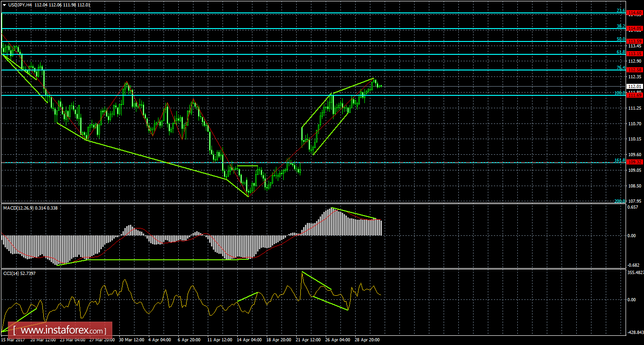644x345 pixels.
Task: Select the 112.58 red price tag
Action: (635, 70)
